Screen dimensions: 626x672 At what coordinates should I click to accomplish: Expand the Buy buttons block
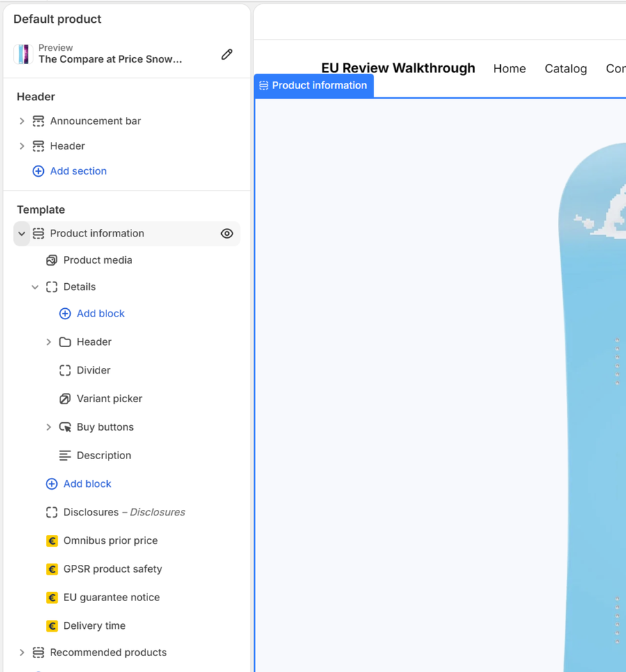(x=49, y=427)
